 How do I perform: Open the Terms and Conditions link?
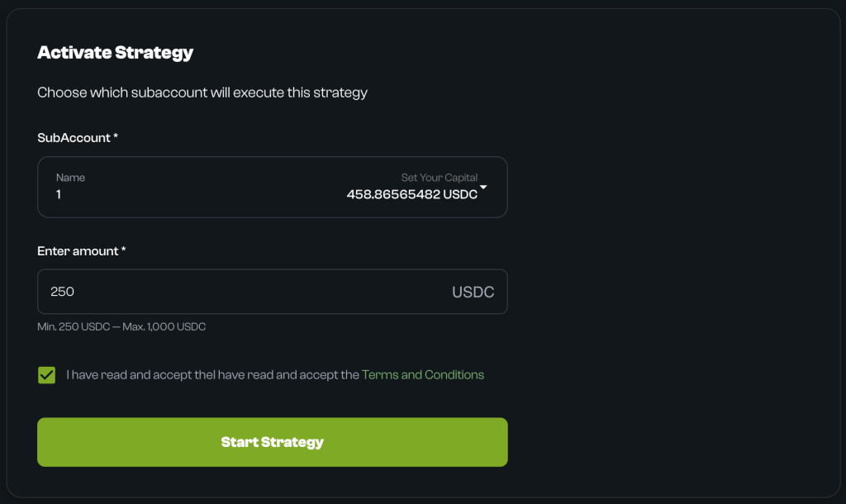click(x=422, y=375)
